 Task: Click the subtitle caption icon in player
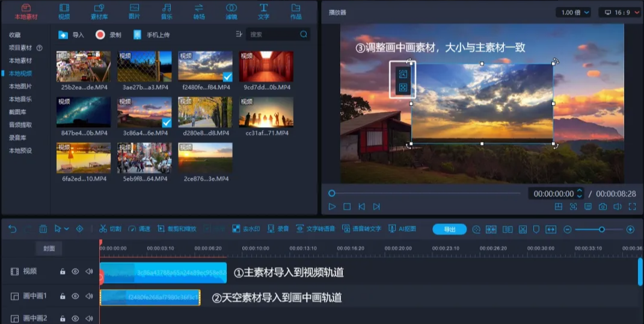(x=587, y=207)
